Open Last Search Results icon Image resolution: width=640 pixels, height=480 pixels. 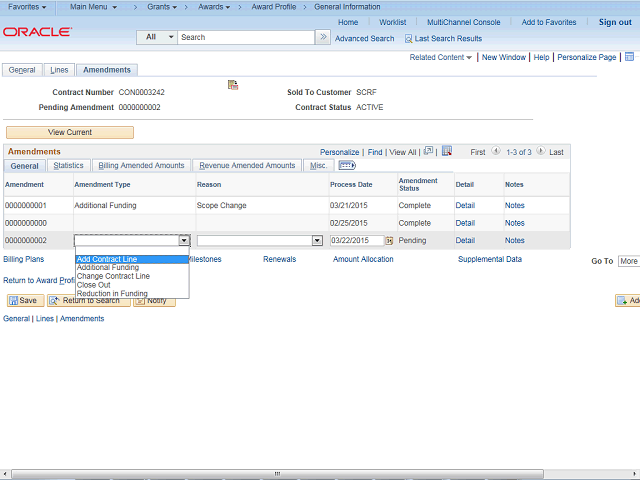(408, 39)
